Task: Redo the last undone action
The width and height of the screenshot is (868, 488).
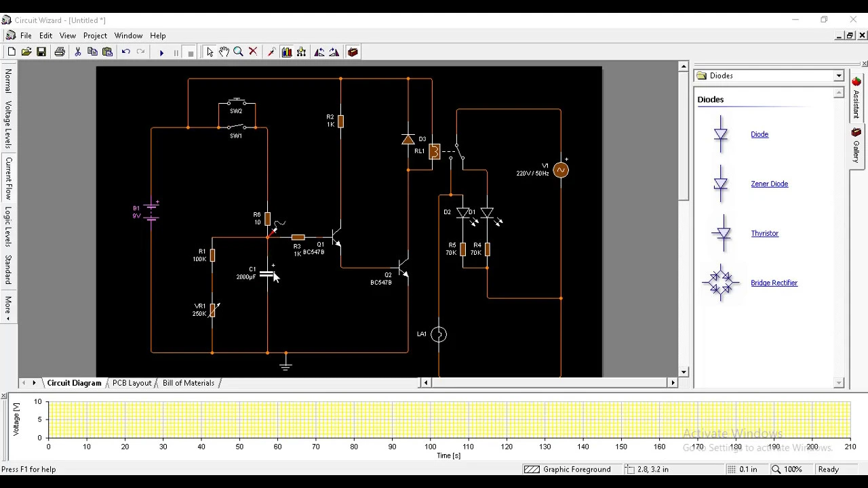Action: [x=141, y=52]
